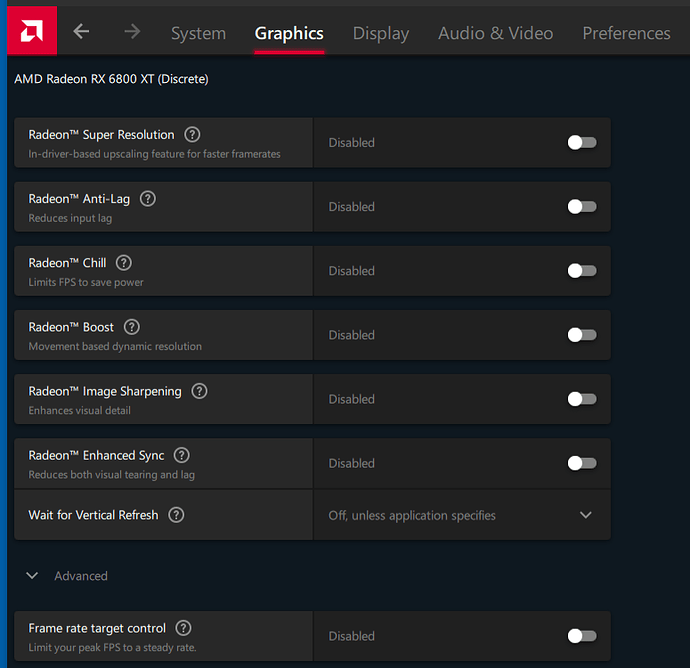View help info for Radeon Boost
690x668 pixels.
[132, 327]
